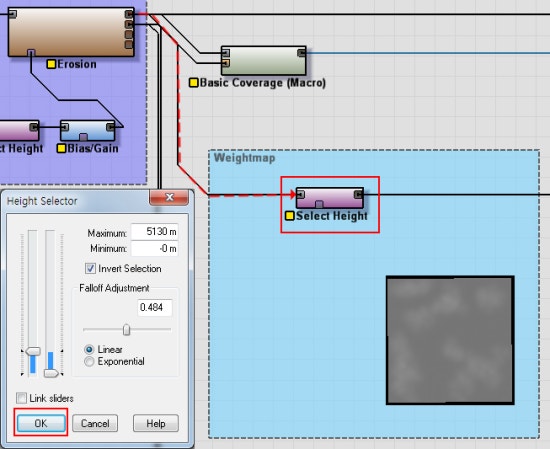Click the yellow status square beside Basic Coverage label

pyautogui.click(x=193, y=83)
